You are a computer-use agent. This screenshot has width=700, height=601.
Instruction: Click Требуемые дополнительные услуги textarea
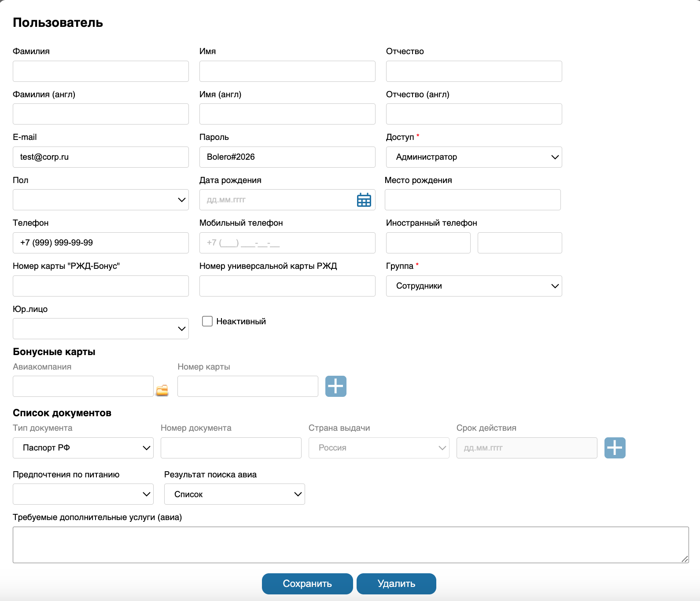coord(351,545)
